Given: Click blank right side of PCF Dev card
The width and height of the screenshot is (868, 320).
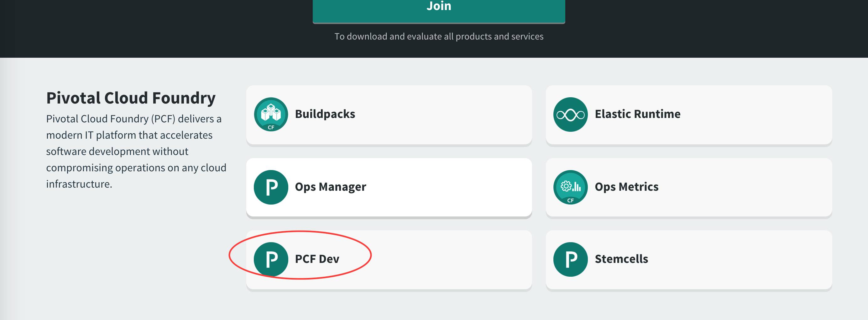Looking at the screenshot, I should tap(452, 259).
